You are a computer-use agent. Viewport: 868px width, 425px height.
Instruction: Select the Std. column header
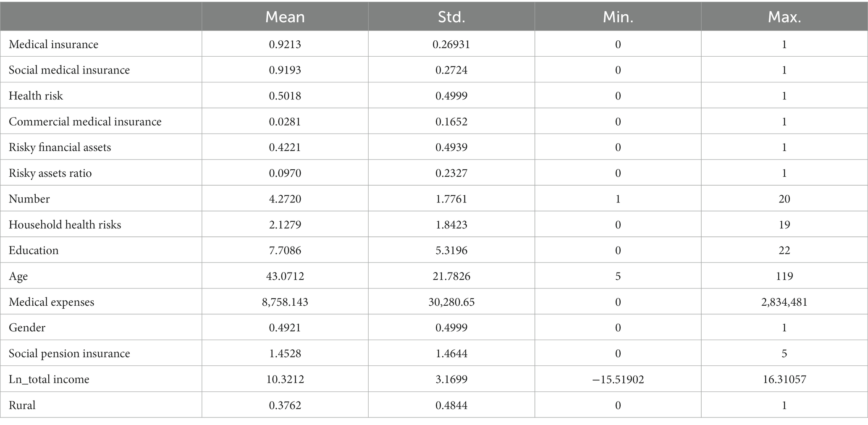(x=451, y=17)
